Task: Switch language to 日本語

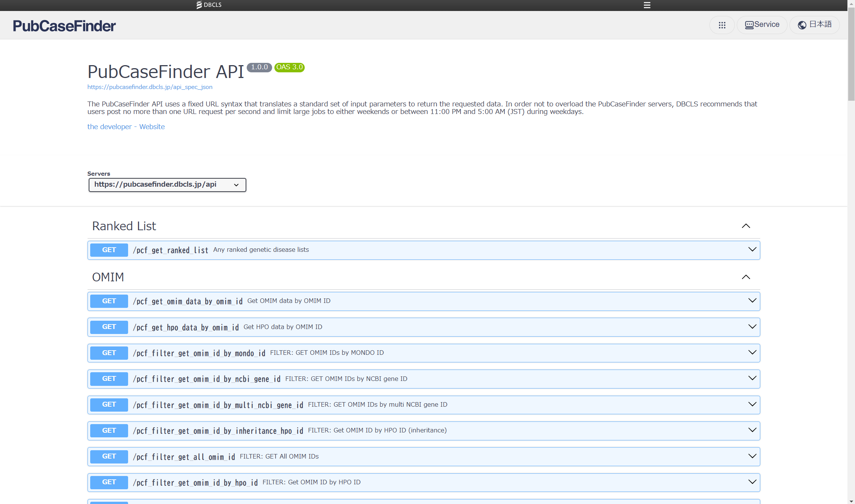Action: 814,25
